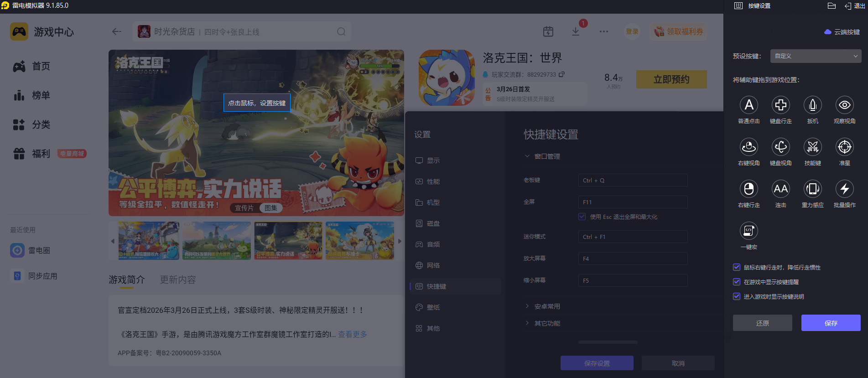Click the search magnifier icon
Screen dimensions: 868x378
pyautogui.click(x=341, y=31)
